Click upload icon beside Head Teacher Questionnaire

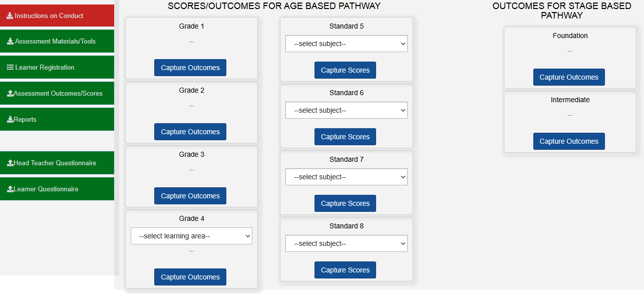pos(10,163)
